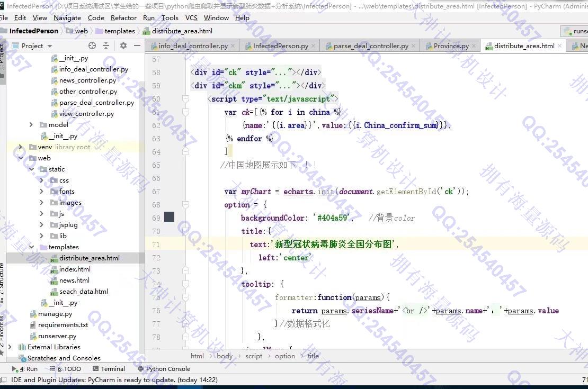Open the TODO tool window
The image size is (588, 389).
(x=65, y=369)
